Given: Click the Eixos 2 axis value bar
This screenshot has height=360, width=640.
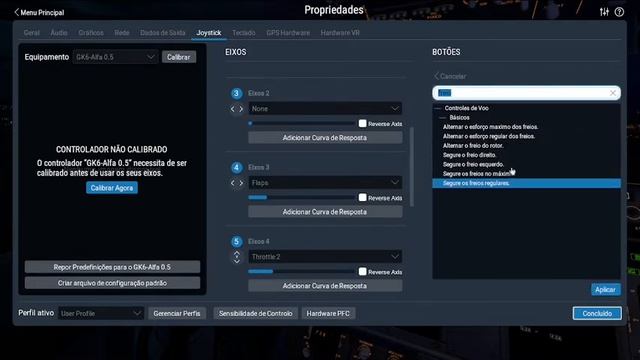Looking at the screenshot, I should tap(302, 123).
